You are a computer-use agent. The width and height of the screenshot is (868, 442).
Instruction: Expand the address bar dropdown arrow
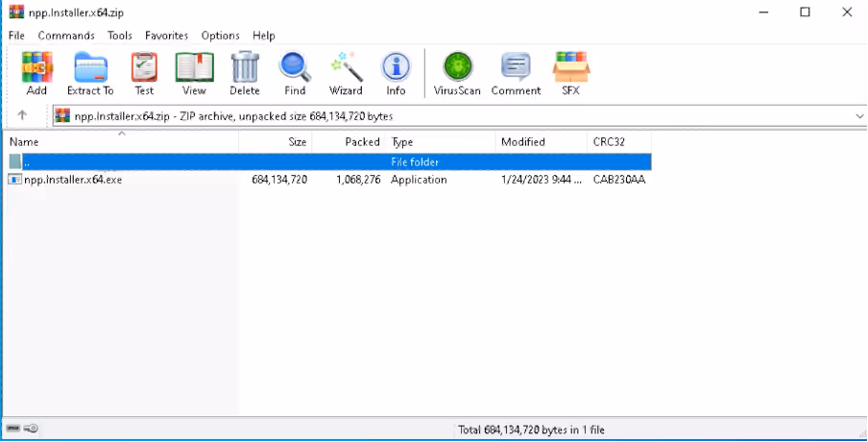click(x=859, y=116)
